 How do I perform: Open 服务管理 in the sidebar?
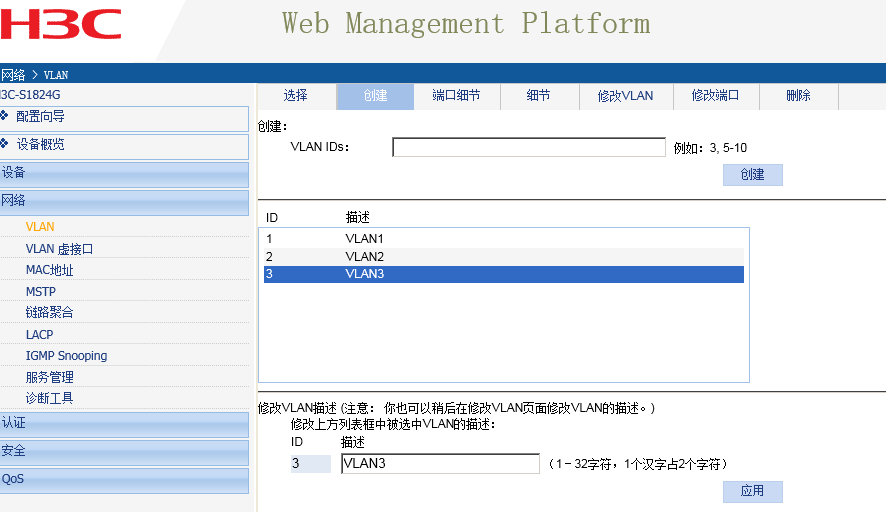tap(49, 377)
